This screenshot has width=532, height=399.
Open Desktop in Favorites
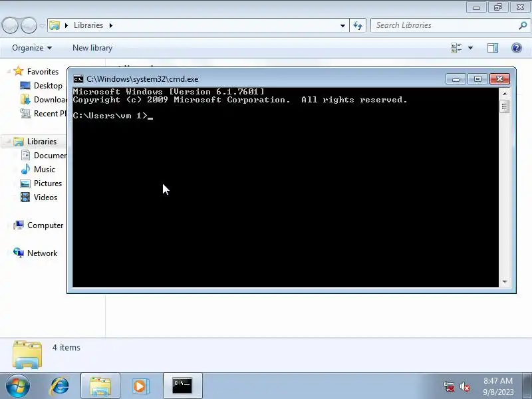[48, 86]
